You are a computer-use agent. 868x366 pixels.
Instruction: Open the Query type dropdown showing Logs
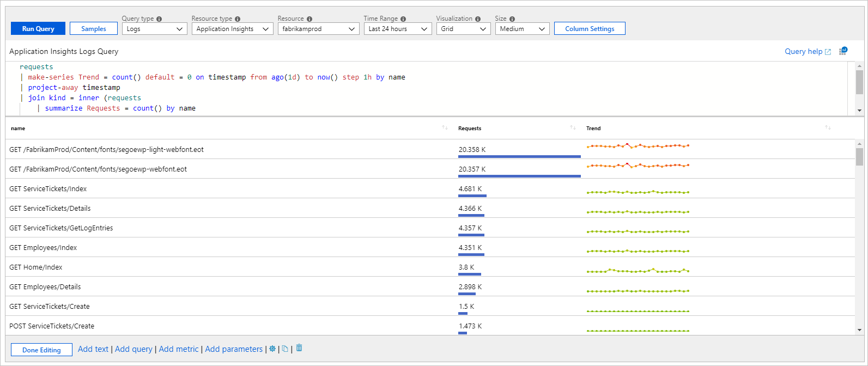pos(155,29)
